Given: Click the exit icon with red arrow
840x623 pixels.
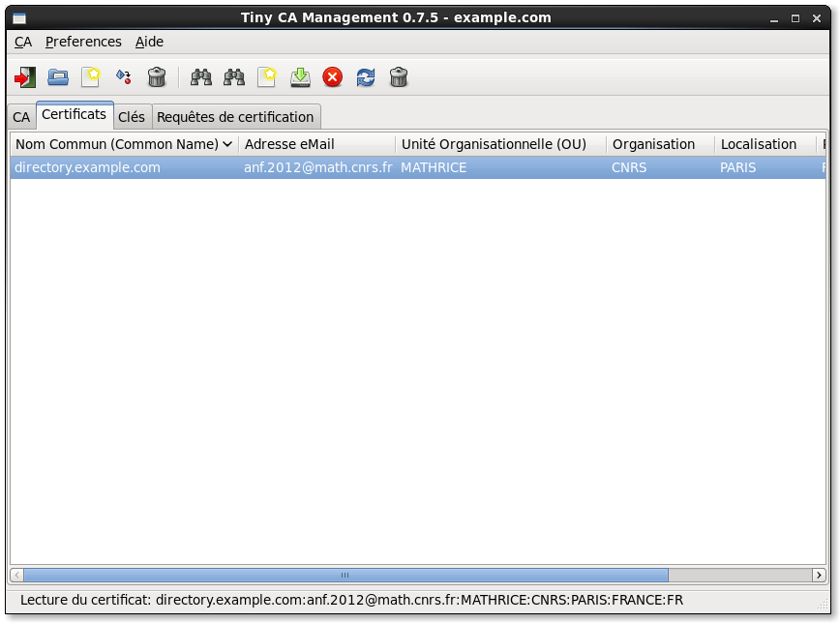Looking at the screenshot, I should (25, 77).
